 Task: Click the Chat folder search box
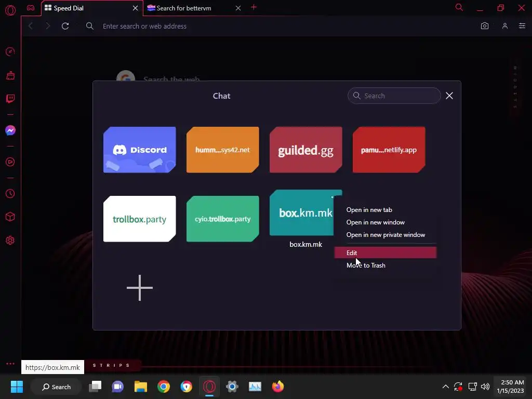point(394,96)
